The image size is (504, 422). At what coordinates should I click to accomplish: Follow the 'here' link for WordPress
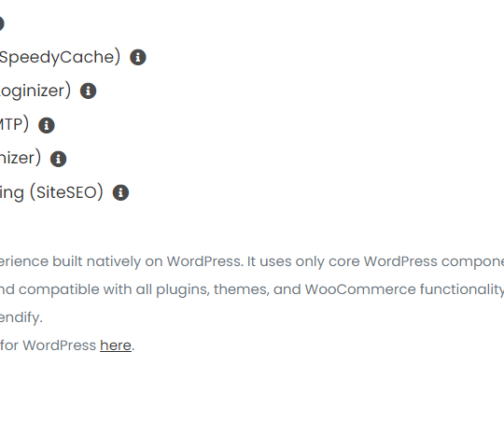[x=116, y=345]
